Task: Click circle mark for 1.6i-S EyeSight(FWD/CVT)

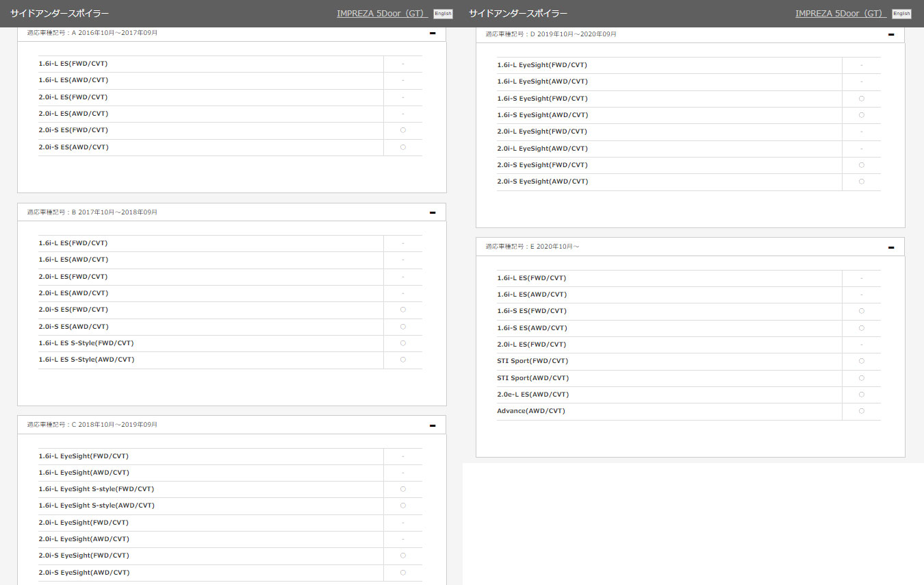Action: (x=861, y=99)
